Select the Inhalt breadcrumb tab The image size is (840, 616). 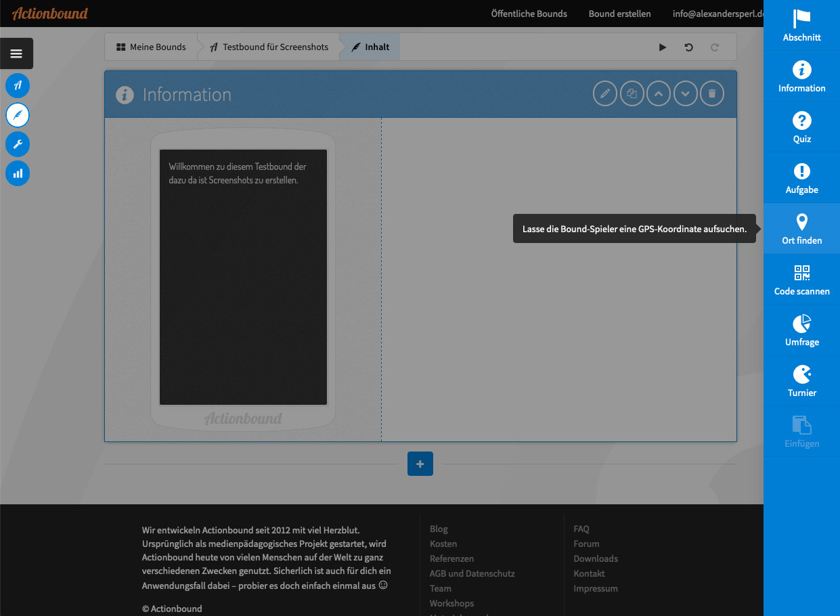(x=370, y=47)
